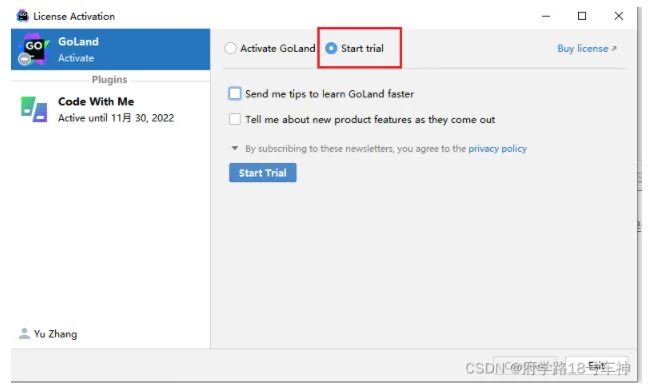Click the GoLand product icon in sidebar
The width and height of the screenshot is (652, 387).
click(x=33, y=49)
